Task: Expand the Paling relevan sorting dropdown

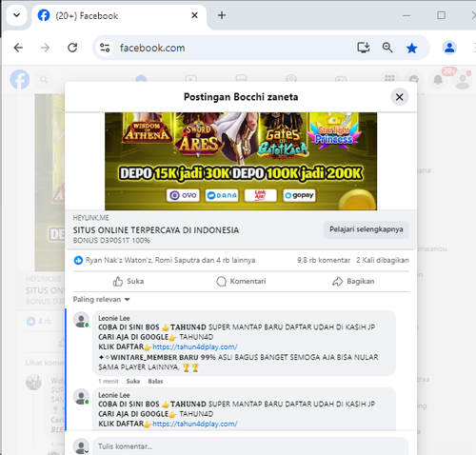Action: point(102,299)
